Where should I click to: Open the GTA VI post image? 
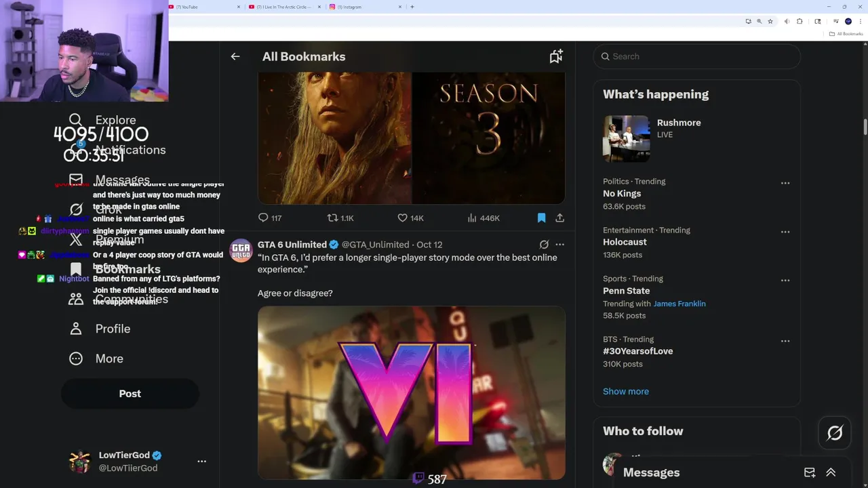[x=412, y=393]
